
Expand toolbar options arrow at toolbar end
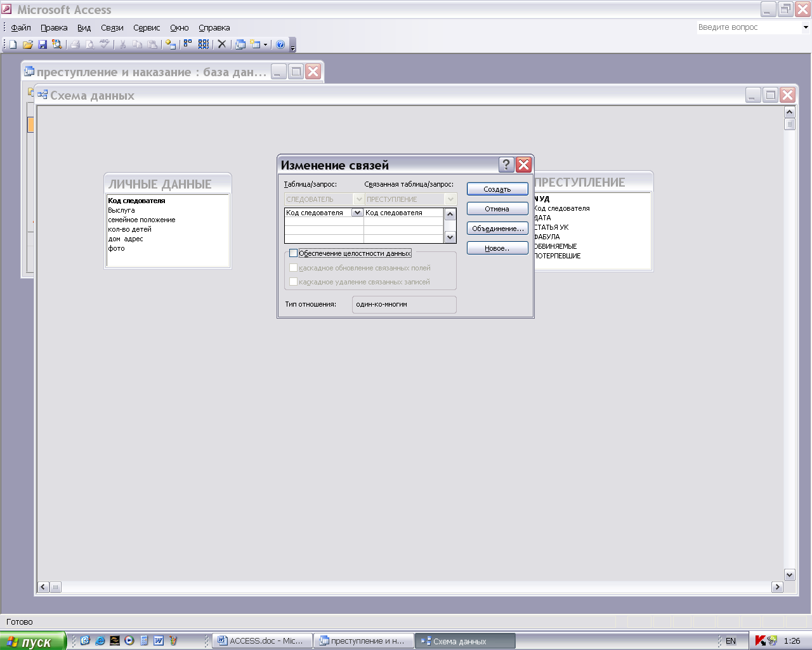(x=293, y=46)
